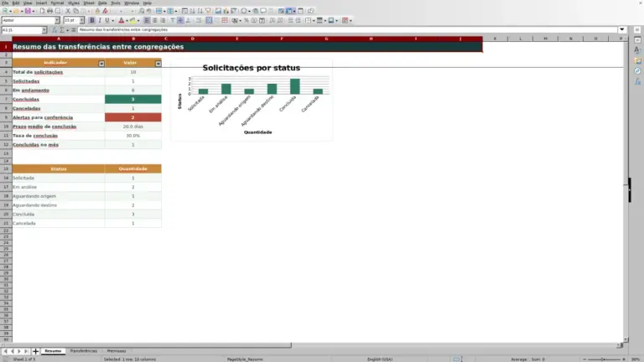Image resolution: width=644 pixels, height=362 pixels.
Task: Click the Clone Formatting paintbrush icon
Action: click(x=97, y=11)
